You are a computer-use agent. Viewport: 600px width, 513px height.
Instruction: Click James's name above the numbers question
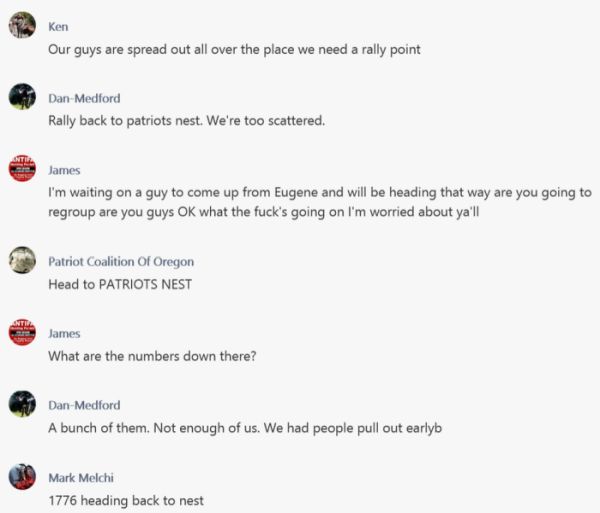pyautogui.click(x=64, y=334)
